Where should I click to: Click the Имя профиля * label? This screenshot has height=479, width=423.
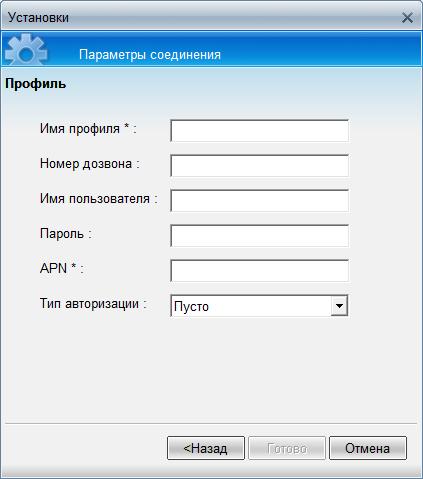point(88,129)
